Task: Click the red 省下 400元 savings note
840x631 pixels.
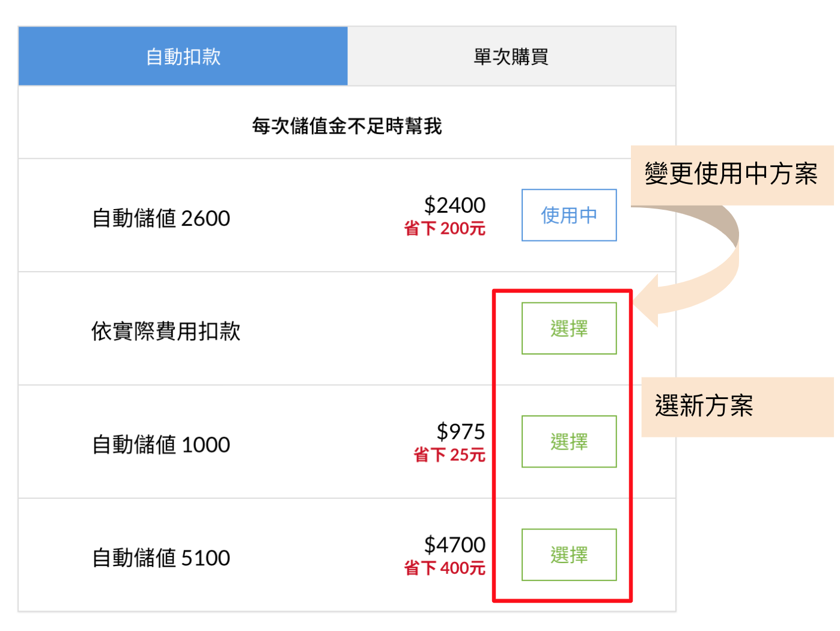Action: (445, 568)
